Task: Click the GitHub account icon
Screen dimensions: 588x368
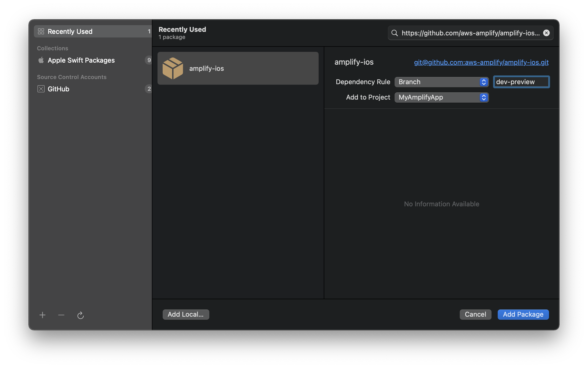Action: click(41, 89)
